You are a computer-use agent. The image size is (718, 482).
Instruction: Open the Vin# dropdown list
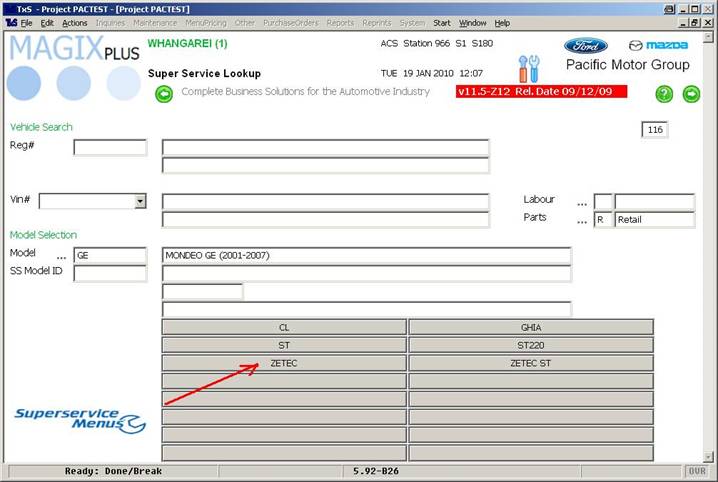[x=140, y=201]
